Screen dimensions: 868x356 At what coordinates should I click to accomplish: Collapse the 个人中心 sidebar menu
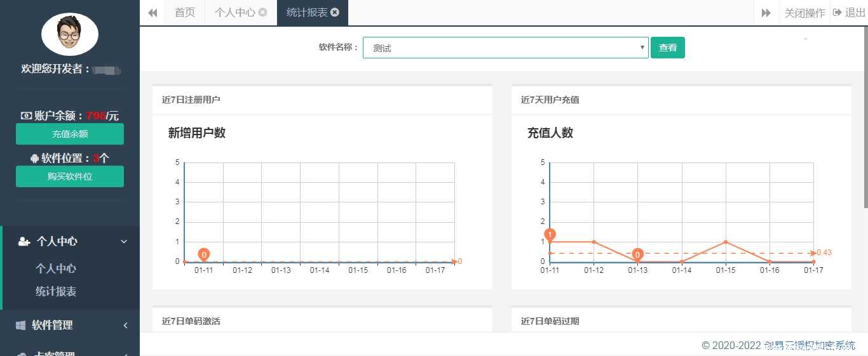[x=70, y=241]
